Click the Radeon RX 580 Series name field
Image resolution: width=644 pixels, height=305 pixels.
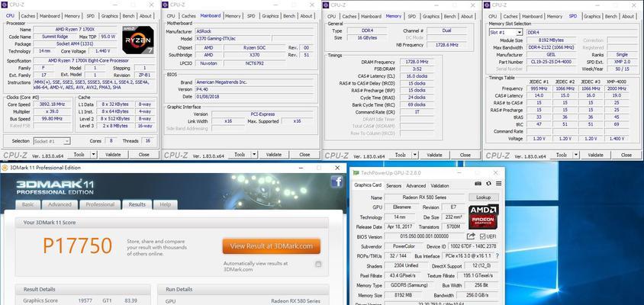point(424,197)
